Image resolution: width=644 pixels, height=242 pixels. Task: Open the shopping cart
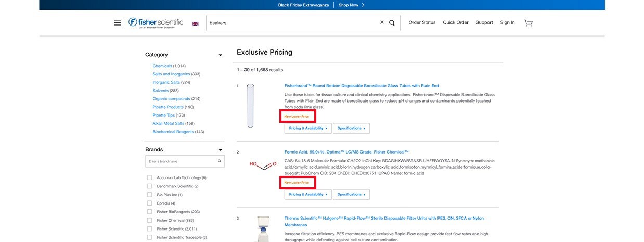[x=529, y=23]
